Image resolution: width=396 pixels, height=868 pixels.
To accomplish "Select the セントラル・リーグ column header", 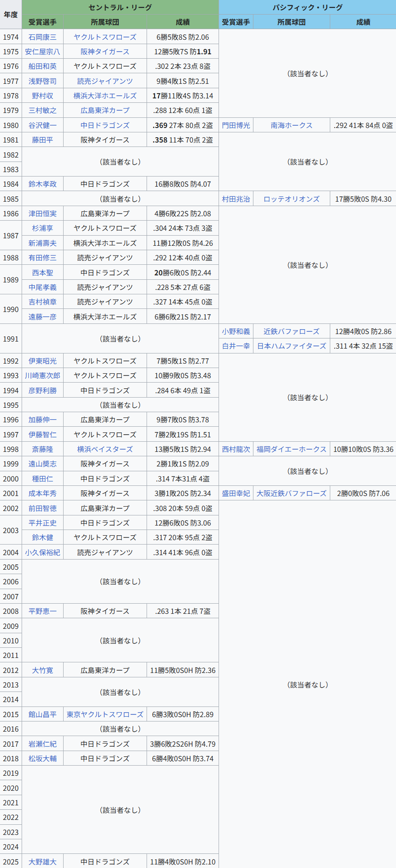I will pos(120,8).
